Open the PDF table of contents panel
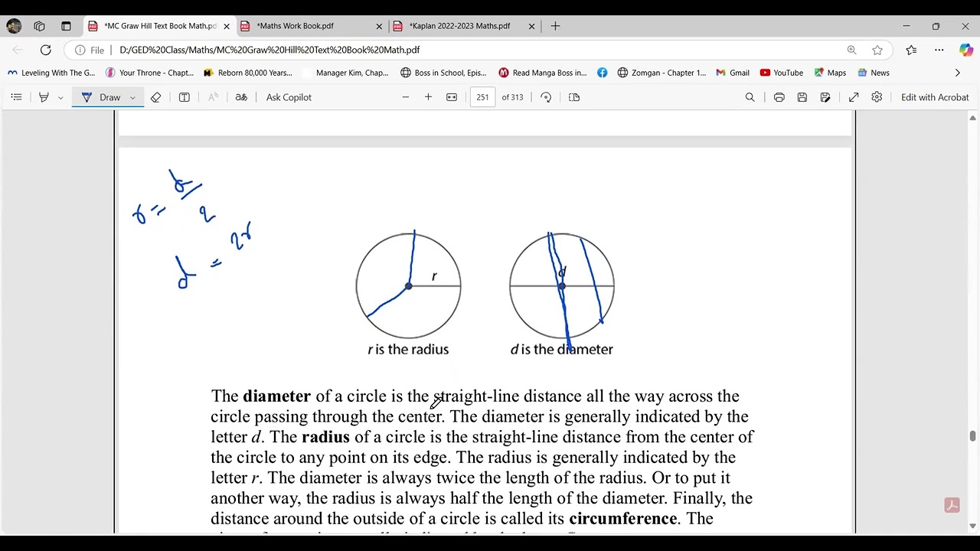Viewport: 980px width, 551px height. (16, 97)
